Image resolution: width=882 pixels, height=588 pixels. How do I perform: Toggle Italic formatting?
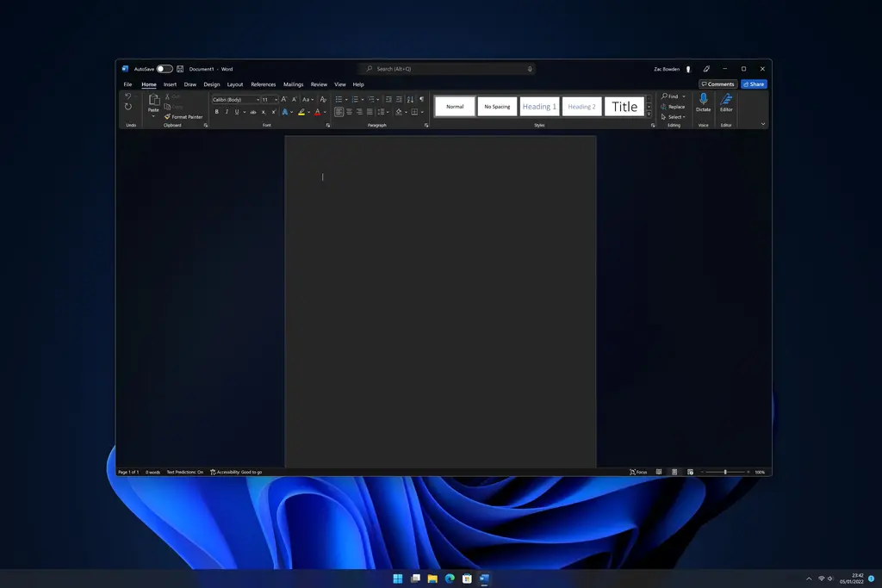click(227, 112)
